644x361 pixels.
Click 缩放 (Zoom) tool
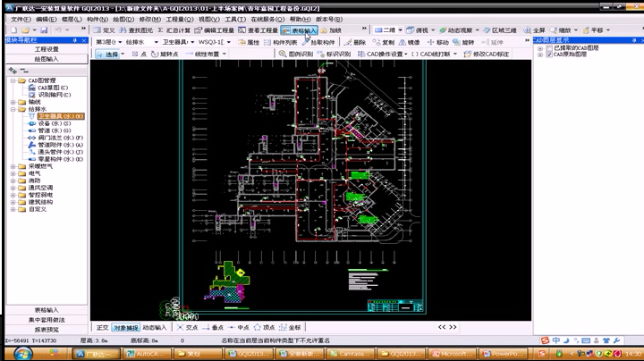point(561,30)
